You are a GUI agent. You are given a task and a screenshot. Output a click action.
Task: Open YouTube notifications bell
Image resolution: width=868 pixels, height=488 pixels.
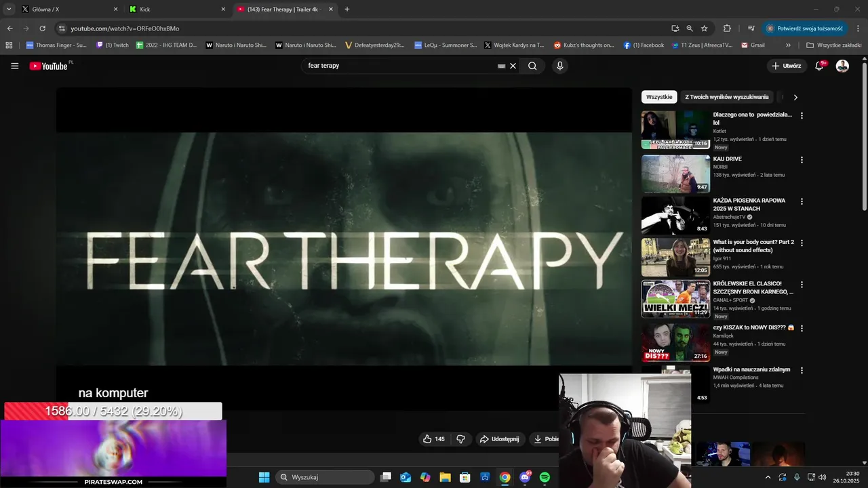[x=819, y=66]
